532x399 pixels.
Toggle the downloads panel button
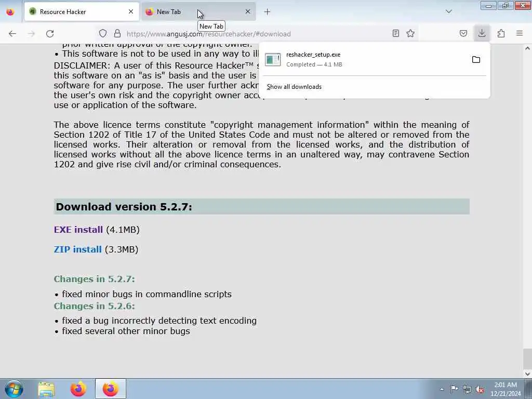pyautogui.click(x=482, y=33)
